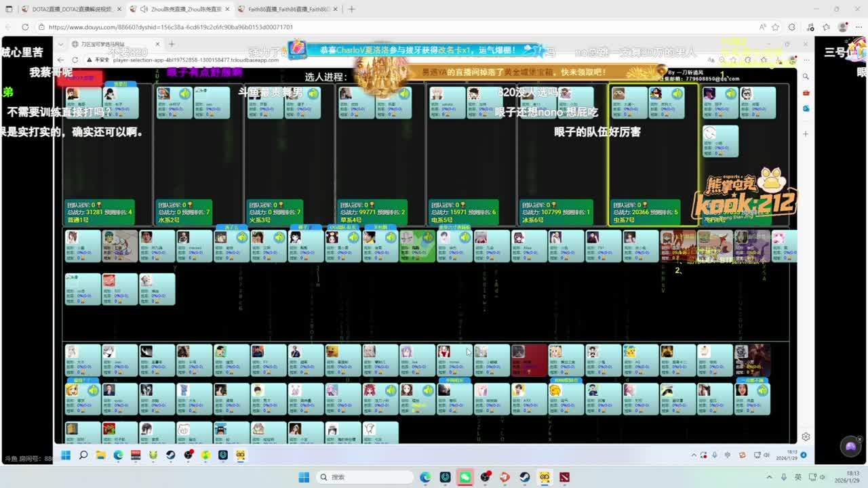Refresh the Douyu browser page
Viewport: 868px width, 488px height.
tap(25, 27)
